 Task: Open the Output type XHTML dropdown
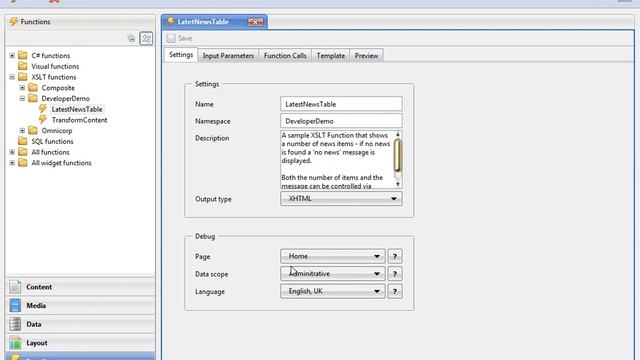341,199
